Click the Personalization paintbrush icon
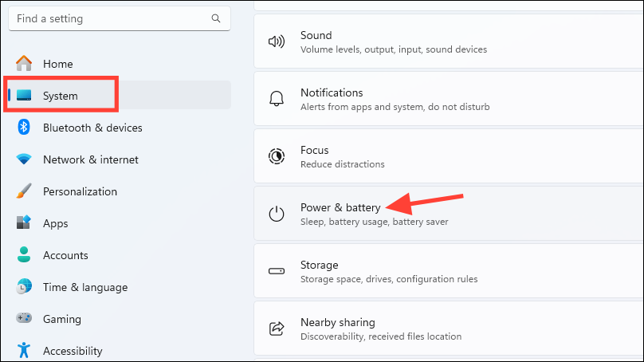 (24, 191)
